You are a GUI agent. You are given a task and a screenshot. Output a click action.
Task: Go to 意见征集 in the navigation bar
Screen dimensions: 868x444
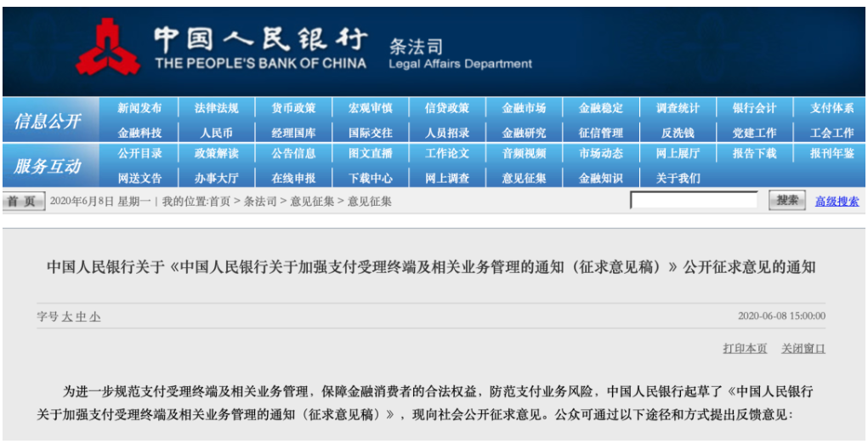pyautogui.click(x=525, y=179)
